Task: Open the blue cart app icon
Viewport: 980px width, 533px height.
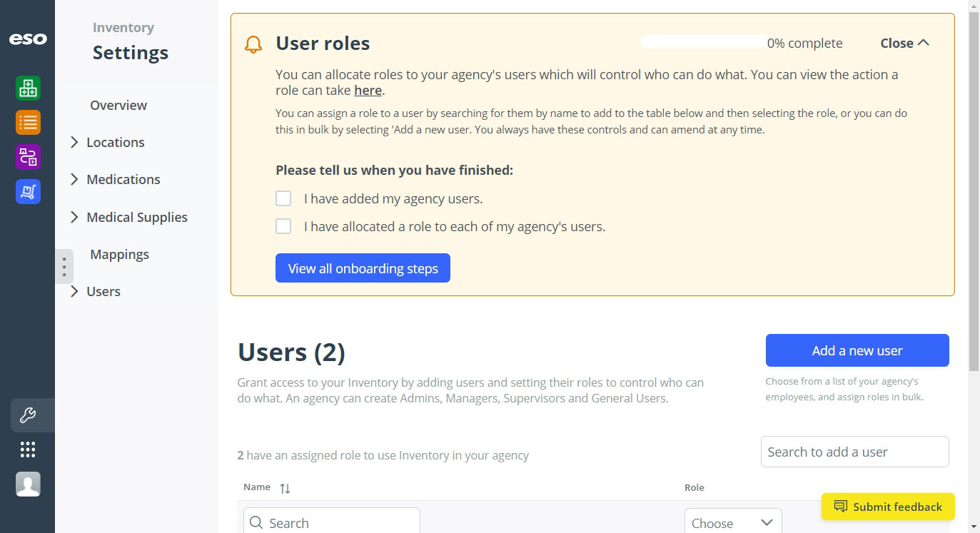Action: tap(28, 191)
